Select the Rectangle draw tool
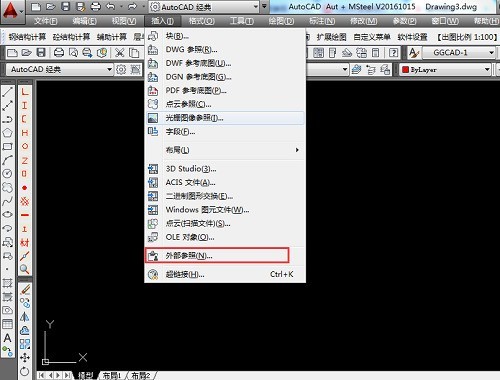 coord(7,147)
